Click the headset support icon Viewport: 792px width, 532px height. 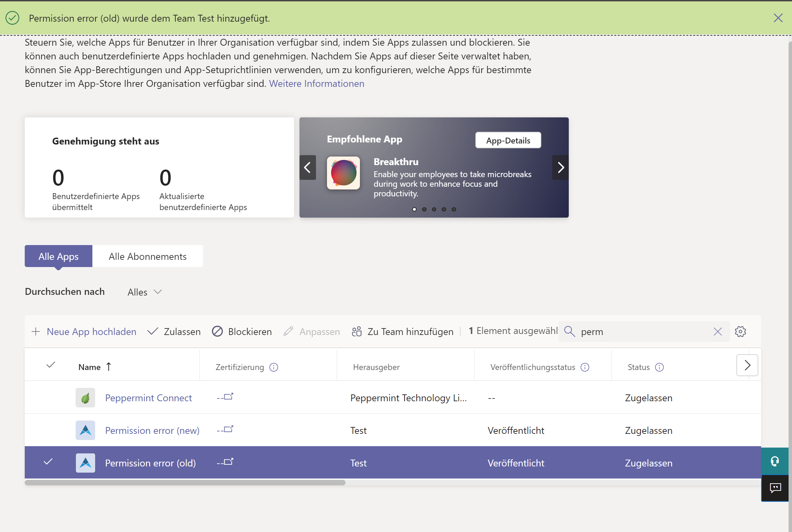[775, 461]
